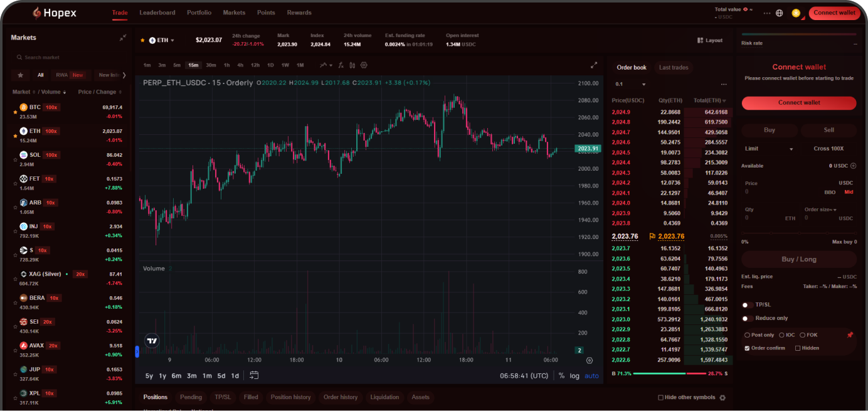This screenshot has width=868, height=411.
Task: Open the indicators panel via fx icon
Action: (x=341, y=65)
